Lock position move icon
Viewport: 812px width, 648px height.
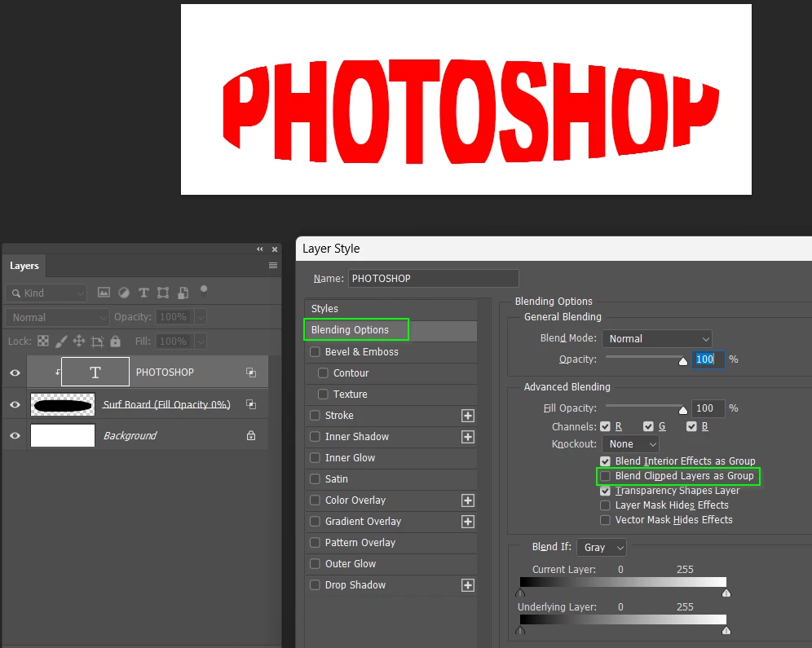click(x=79, y=341)
